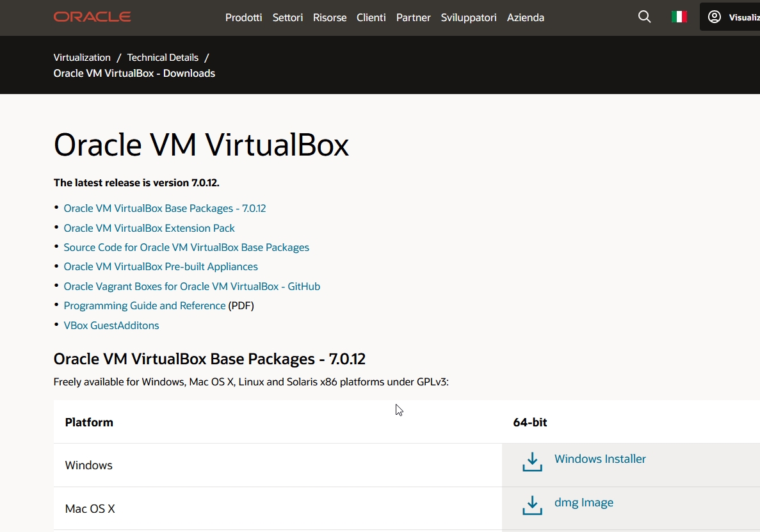
Task: Click the Oracle logo
Action: coord(92,17)
